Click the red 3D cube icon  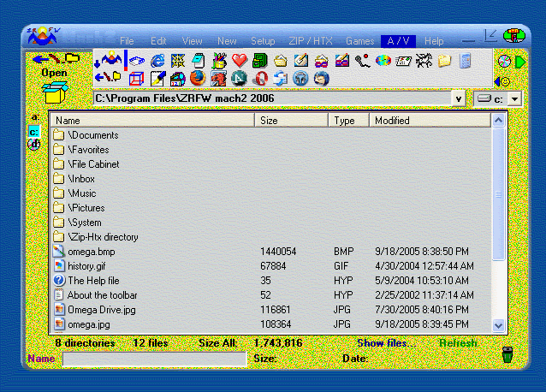pos(137,79)
